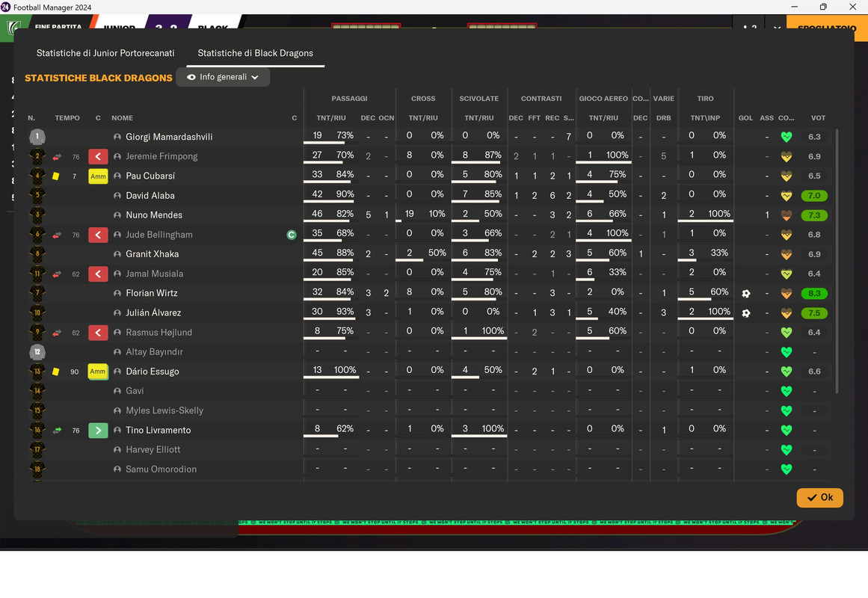The height and width of the screenshot is (598, 868).
Task: Click substitution swap icon in Tino Livramento row
Action: 57,431
